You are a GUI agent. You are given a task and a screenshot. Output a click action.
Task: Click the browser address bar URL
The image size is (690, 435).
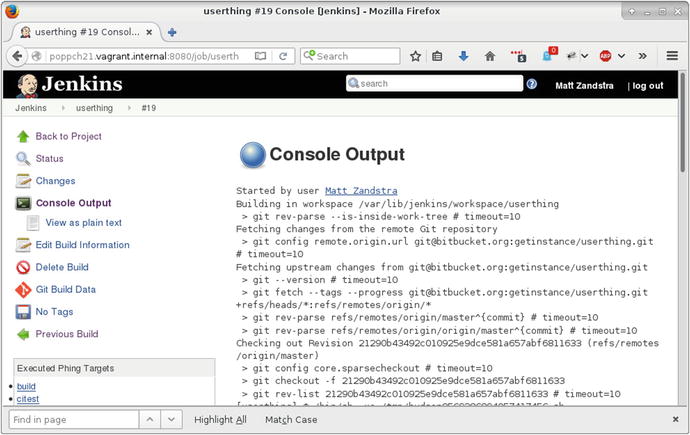coord(144,56)
